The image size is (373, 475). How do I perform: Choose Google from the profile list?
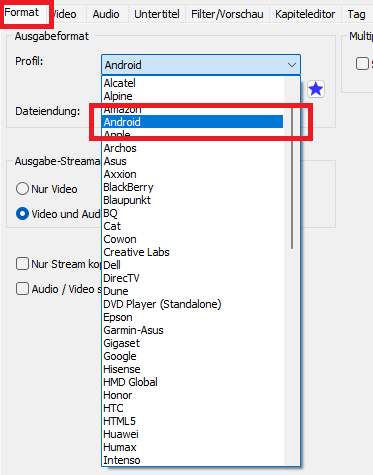[192, 356]
